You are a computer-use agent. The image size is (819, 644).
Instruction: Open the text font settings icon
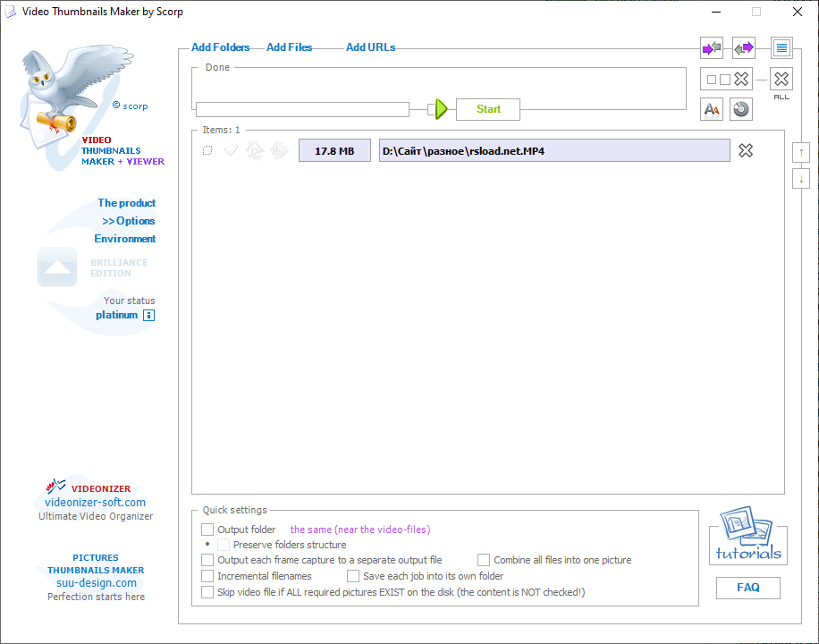coord(712,109)
